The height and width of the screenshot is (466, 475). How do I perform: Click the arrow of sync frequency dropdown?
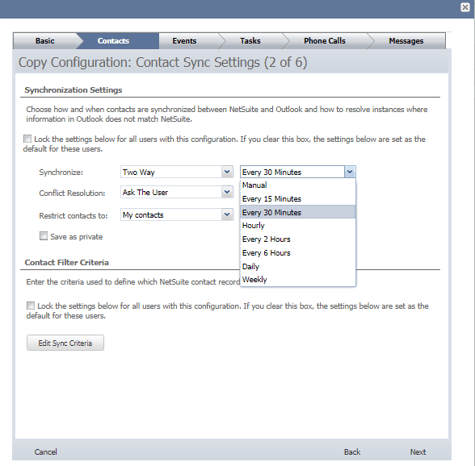pos(349,172)
